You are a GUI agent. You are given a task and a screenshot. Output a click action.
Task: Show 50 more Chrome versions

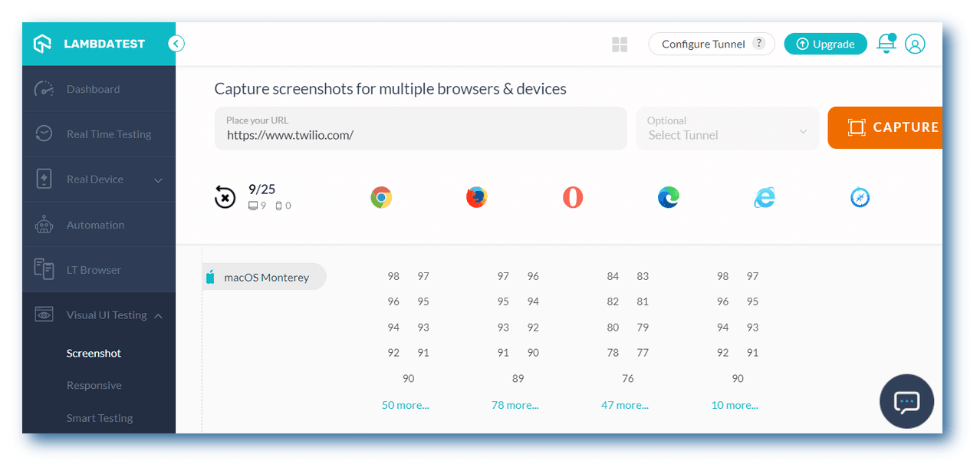405,405
